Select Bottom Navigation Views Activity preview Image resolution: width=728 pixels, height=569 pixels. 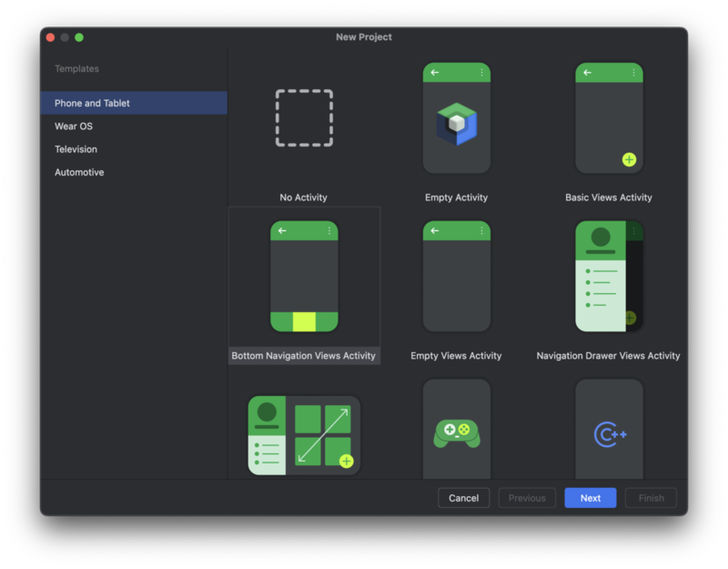(x=304, y=276)
